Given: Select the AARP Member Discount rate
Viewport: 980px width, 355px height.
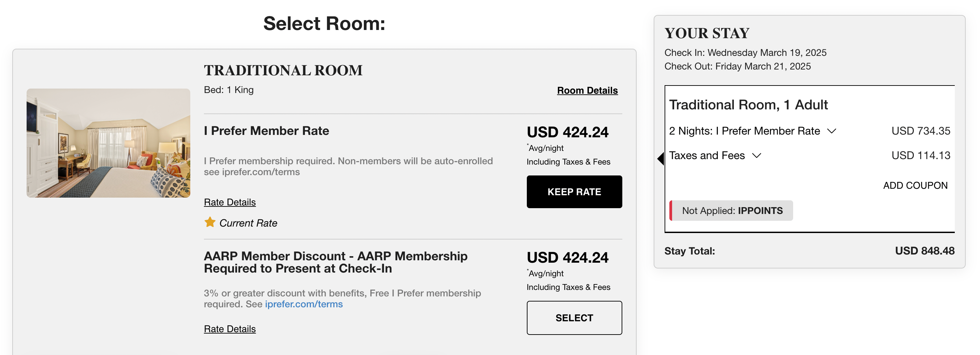Looking at the screenshot, I should click(x=574, y=318).
